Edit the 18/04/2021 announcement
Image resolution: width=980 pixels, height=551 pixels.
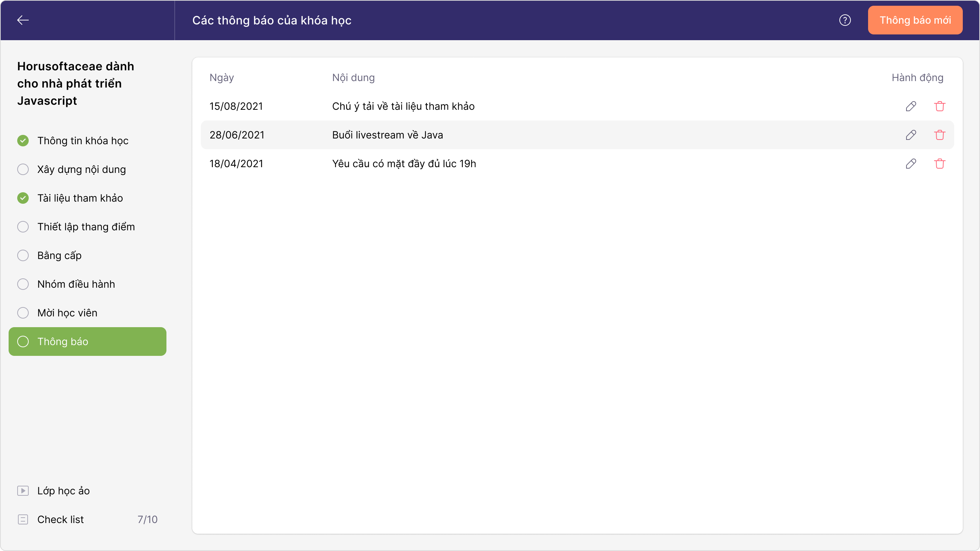click(x=911, y=164)
